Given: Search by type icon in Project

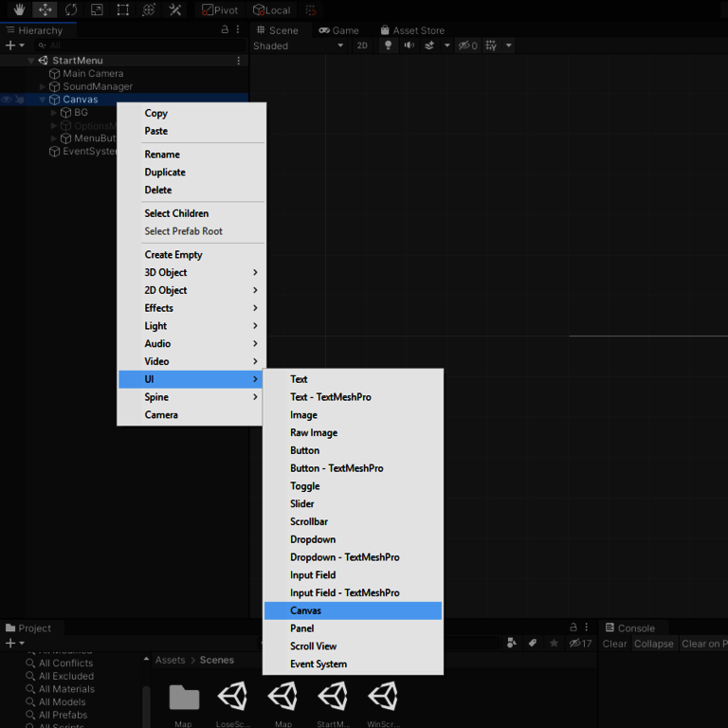Looking at the screenshot, I should coord(512,643).
